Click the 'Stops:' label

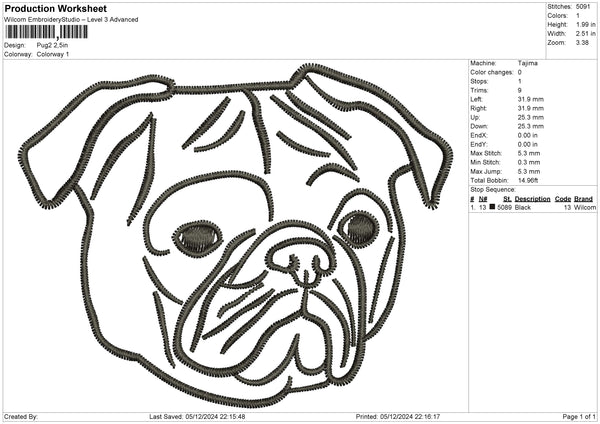(479, 82)
